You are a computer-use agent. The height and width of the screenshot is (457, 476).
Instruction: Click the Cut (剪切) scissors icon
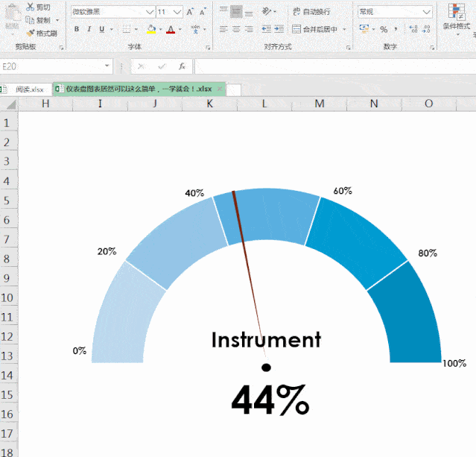coord(30,7)
